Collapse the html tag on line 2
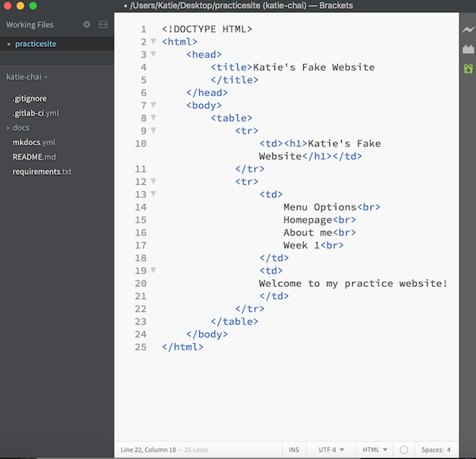 pyautogui.click(x=153, y=41)
